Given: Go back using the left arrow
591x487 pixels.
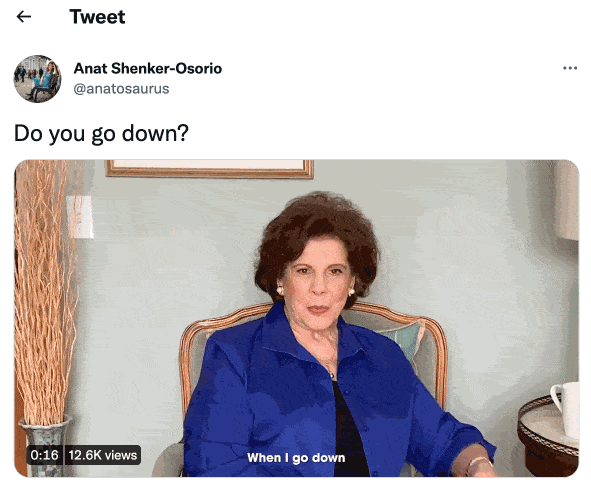Looking at the screenshot, I should click(x=24, y=17).
